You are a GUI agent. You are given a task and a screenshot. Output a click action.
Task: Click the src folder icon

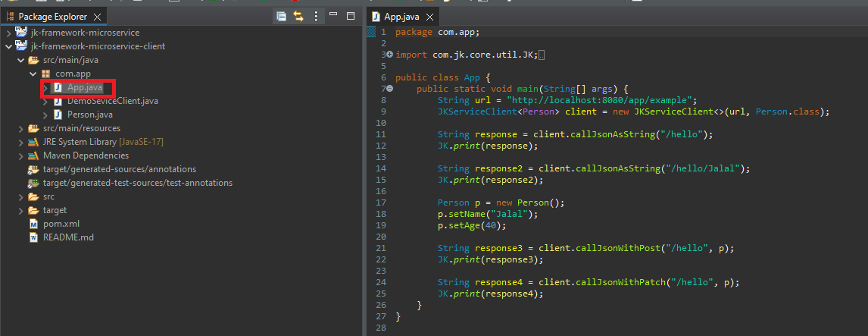point(33,196)
